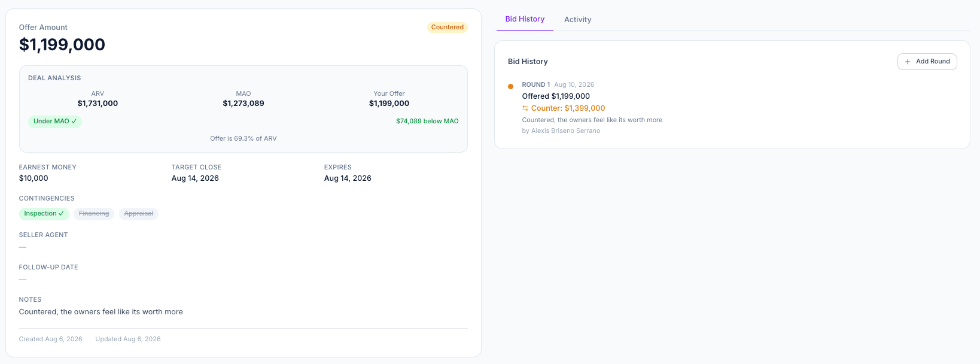Click "Offer is 69.3% of ARV" text
The width and height of the screenshot is (980, 364).
(x=244, y=139)
